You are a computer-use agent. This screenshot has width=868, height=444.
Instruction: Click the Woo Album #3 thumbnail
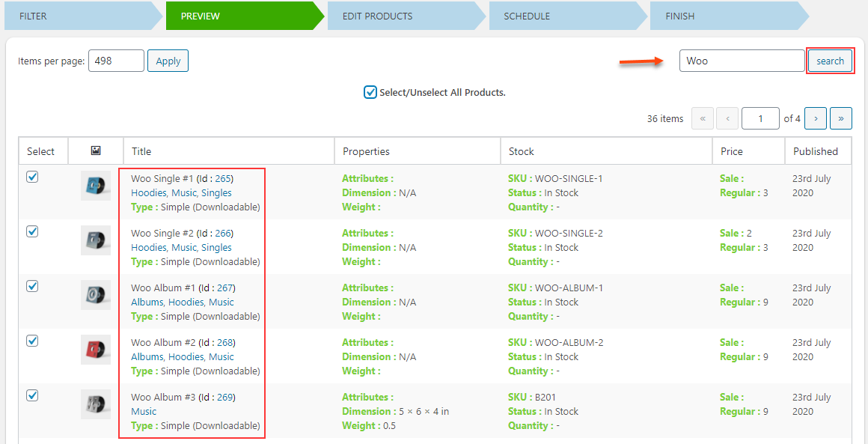tap(96, 404)
